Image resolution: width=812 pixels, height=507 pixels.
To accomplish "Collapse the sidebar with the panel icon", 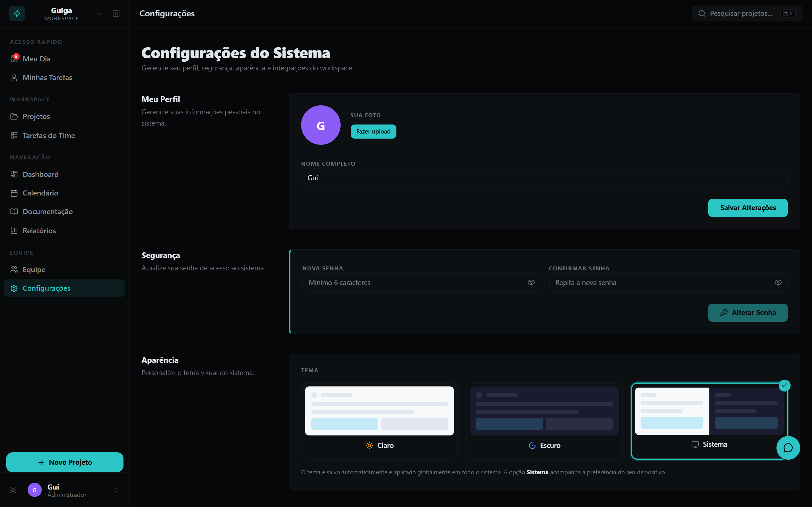I will coord(116,14).
